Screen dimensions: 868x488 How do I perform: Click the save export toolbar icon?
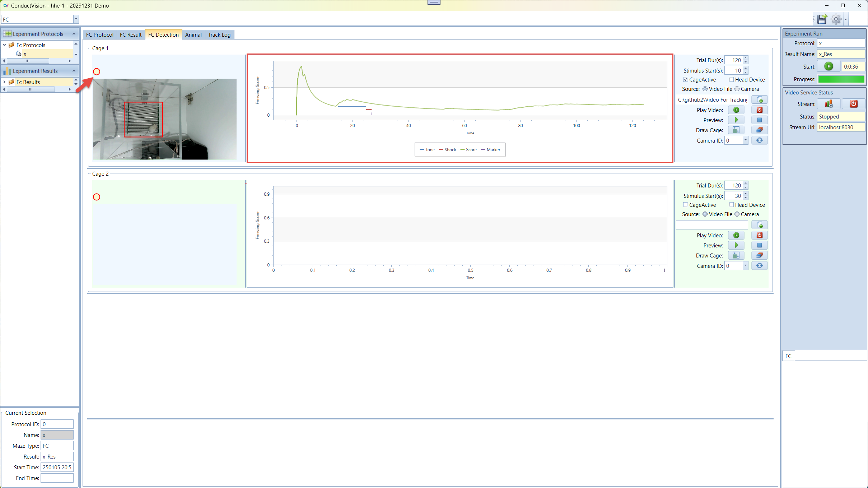coord(822,19)
